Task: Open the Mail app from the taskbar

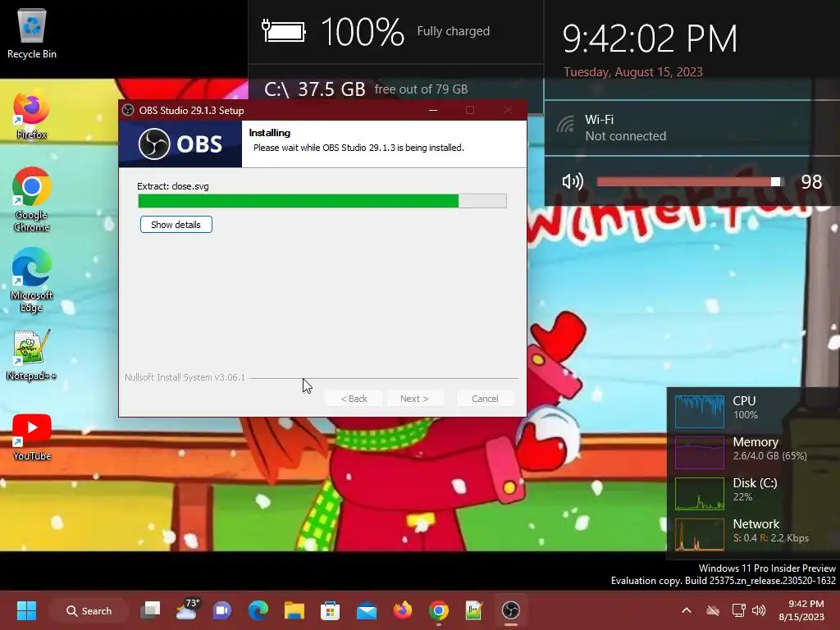Action: click(x=367, y=610)
